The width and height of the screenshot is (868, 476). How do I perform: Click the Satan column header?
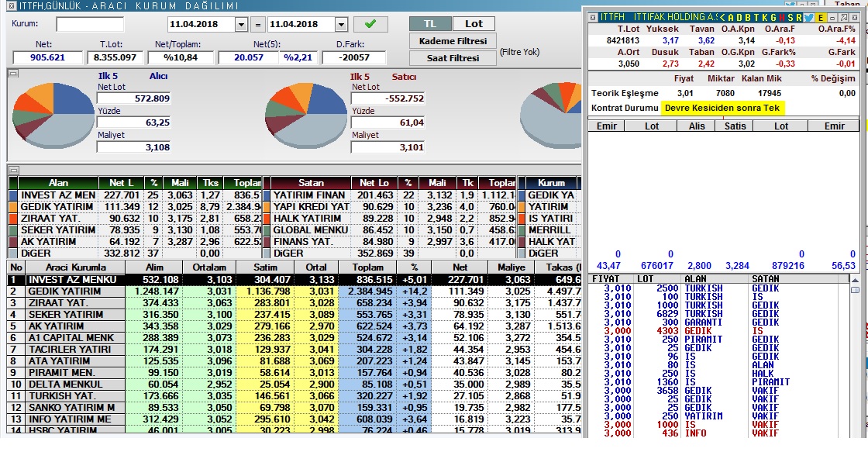(x=311, y=183)
